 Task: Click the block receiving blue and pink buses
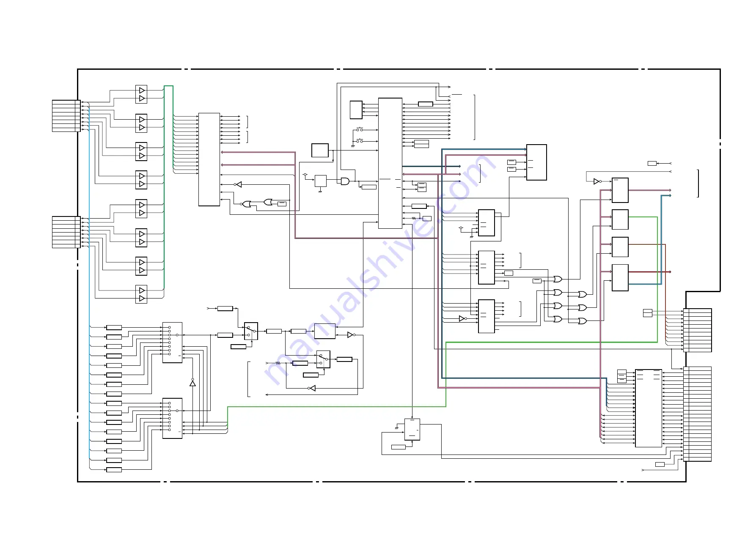tap(536, 162)
